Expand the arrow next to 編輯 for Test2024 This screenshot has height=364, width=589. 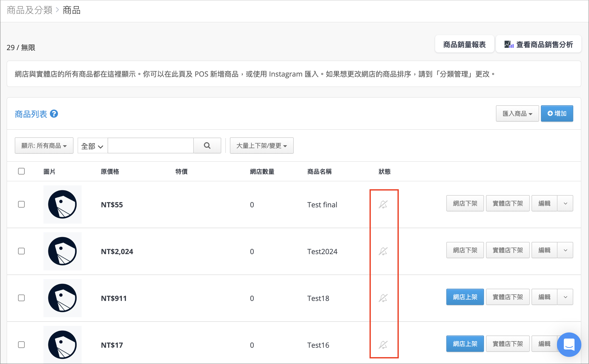[x=565, y=250]
